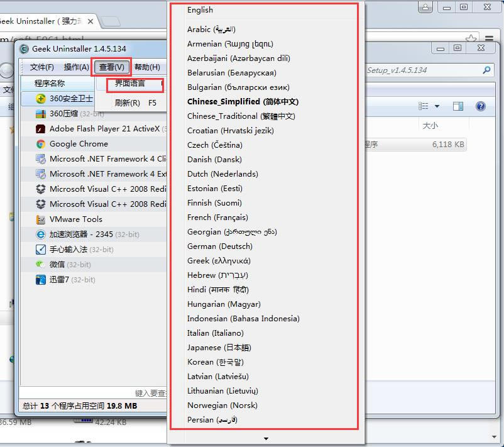Click the Adobe Flash Player icon
The image size is (504, 447).
point(40,129)
